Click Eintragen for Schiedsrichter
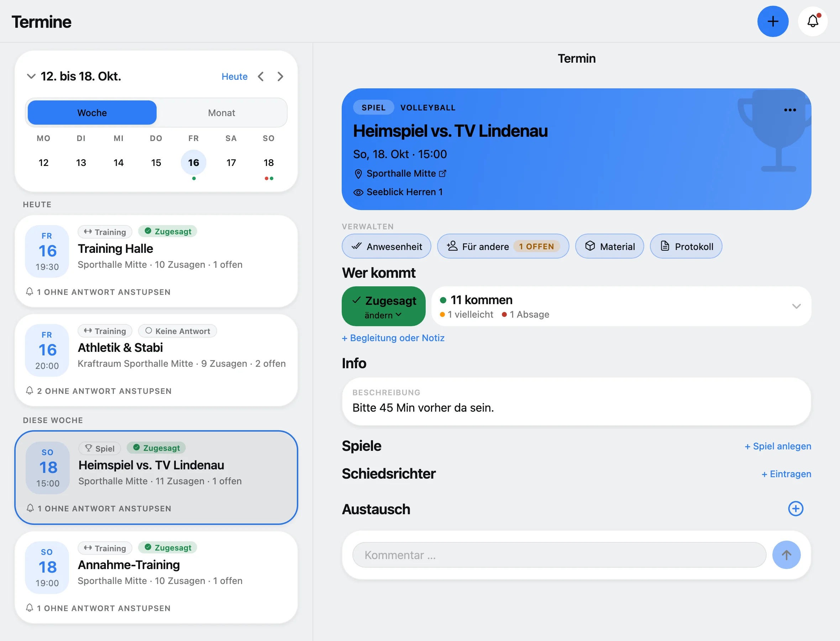This screenshot has width=840, height=641. (786, 474)
